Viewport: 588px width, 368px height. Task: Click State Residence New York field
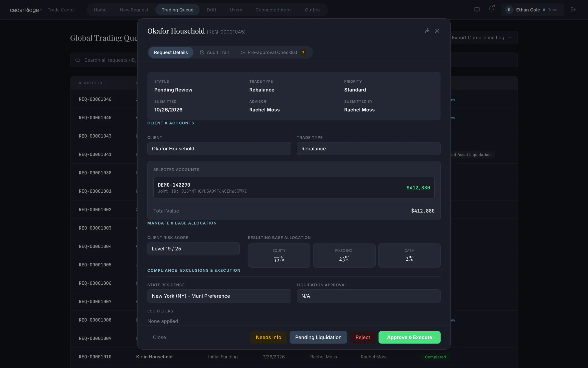click(219, 296)
